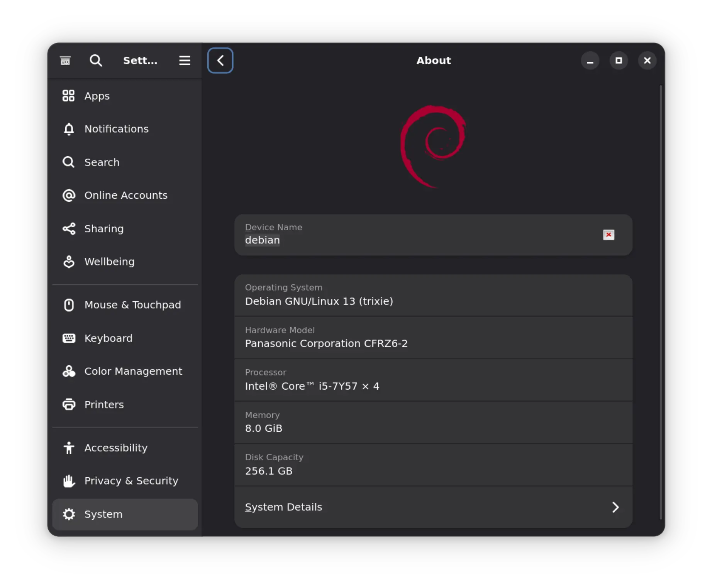
Task: Open Notifications settings via the bell icon
Action: [x=69, y=128]
